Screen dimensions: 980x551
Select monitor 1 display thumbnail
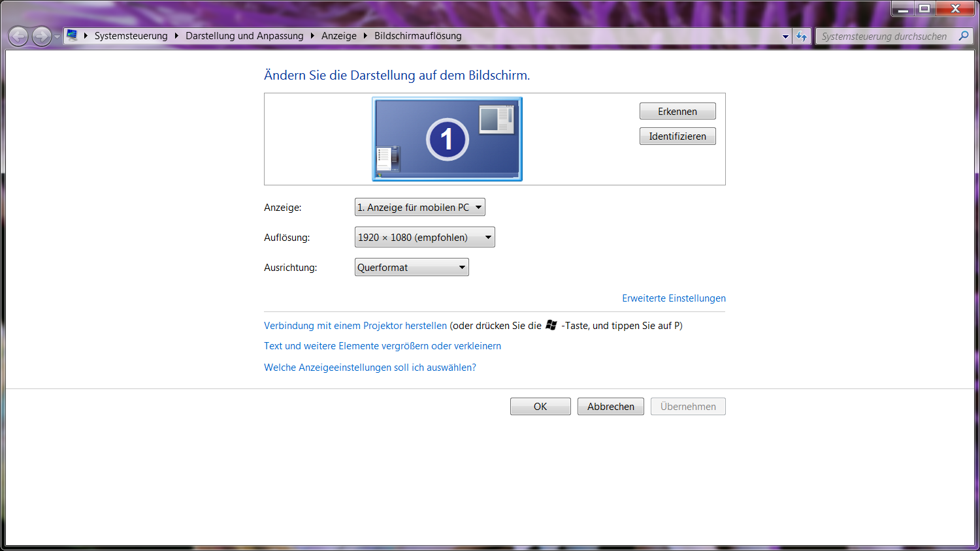pyautogui.click(x=447, y=139)
